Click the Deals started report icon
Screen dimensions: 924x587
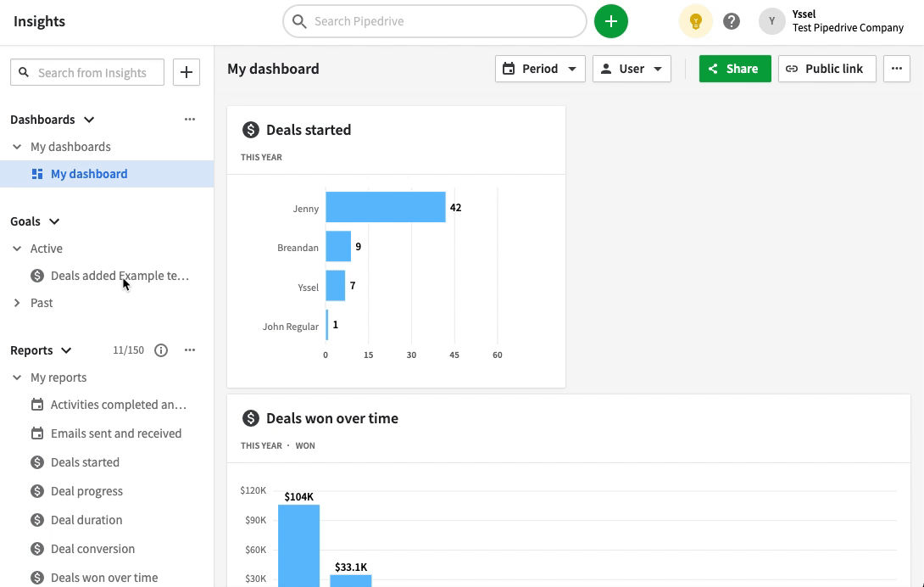click(36, 462)
